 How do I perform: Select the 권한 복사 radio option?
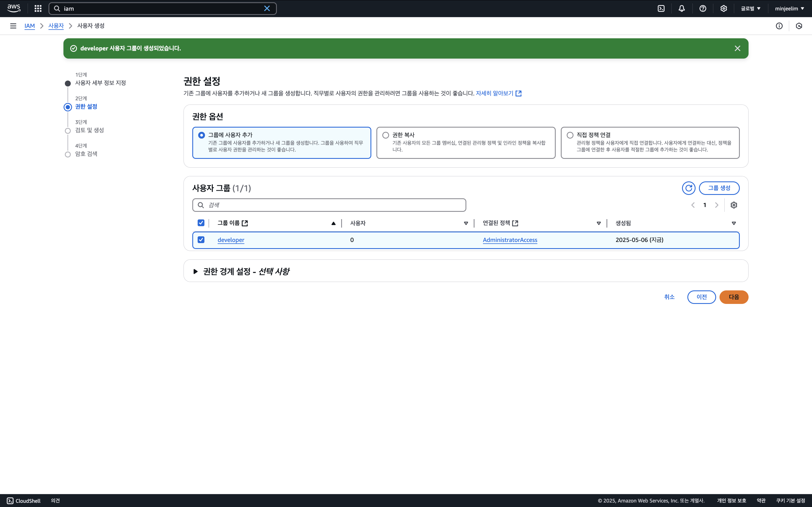[x=386, y=135]
